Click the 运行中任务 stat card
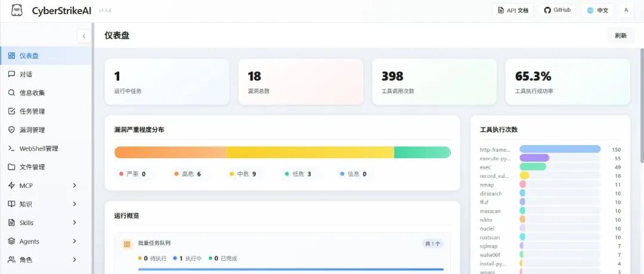This screenshot has height=274, width=644. 167,82
